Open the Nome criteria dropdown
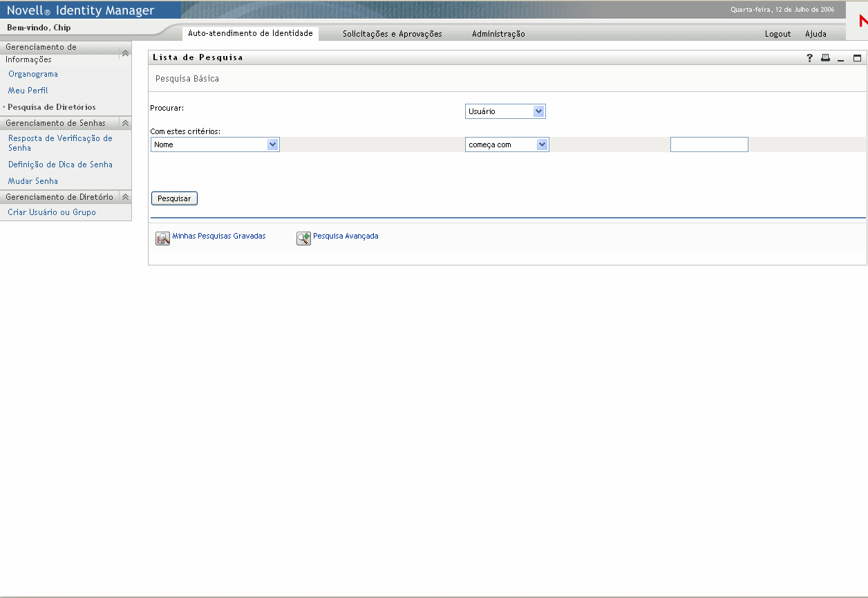This screenshot has width=868, height=598. tap(215, 144)
